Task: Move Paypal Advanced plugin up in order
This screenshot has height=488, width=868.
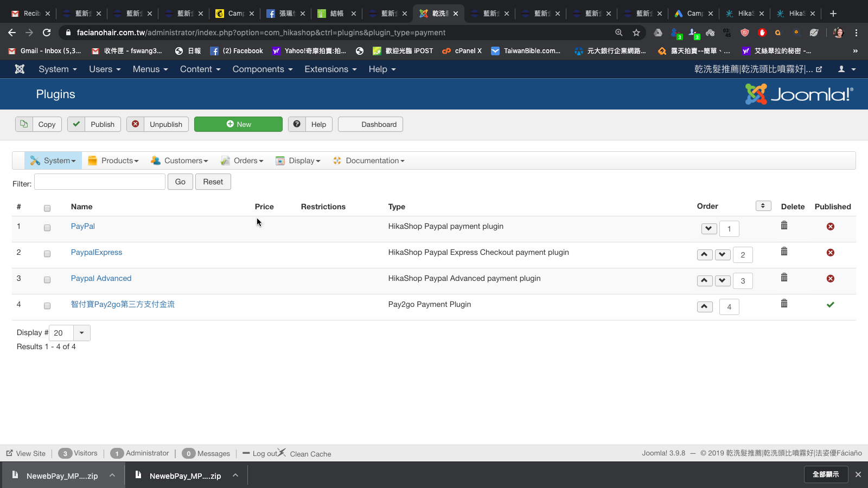Action: pyautogui.click(x=705, y=281)
